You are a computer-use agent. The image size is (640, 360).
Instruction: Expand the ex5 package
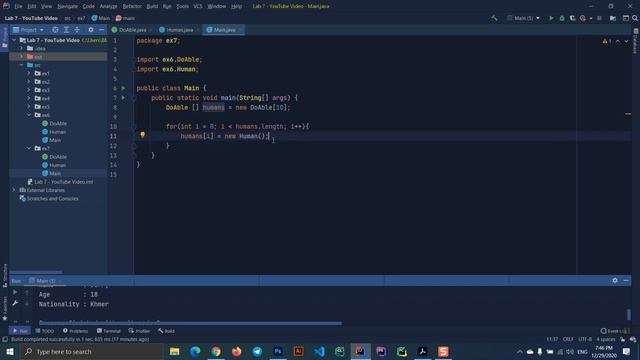(x=29, y=107)
